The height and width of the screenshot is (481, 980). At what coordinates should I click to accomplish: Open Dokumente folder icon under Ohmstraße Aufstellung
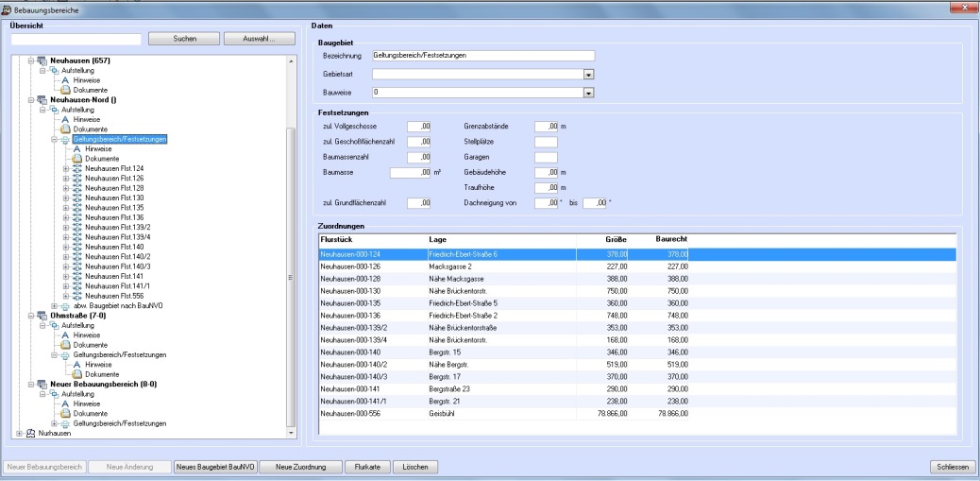[66, 345]
